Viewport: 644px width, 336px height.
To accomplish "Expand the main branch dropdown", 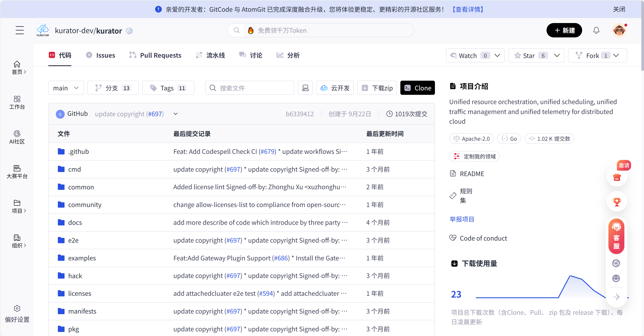I will 66,88.
